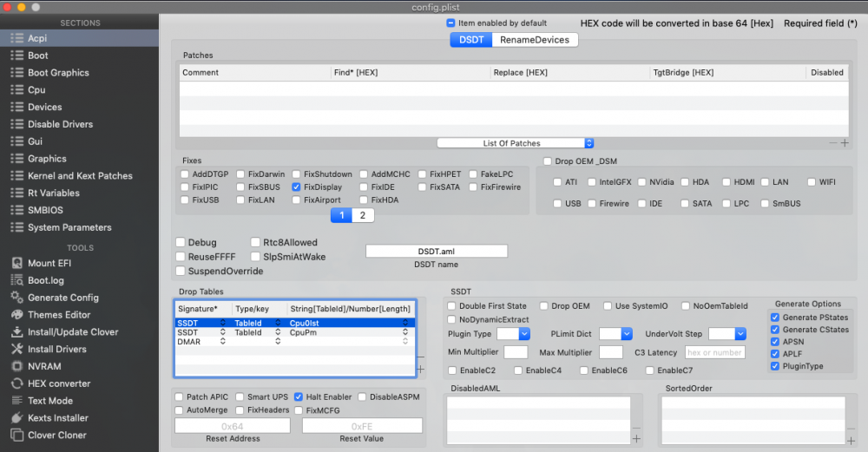Click the HEX converter refresh icon
This screenshot has height=452, width=868.
tap(17, 383)
